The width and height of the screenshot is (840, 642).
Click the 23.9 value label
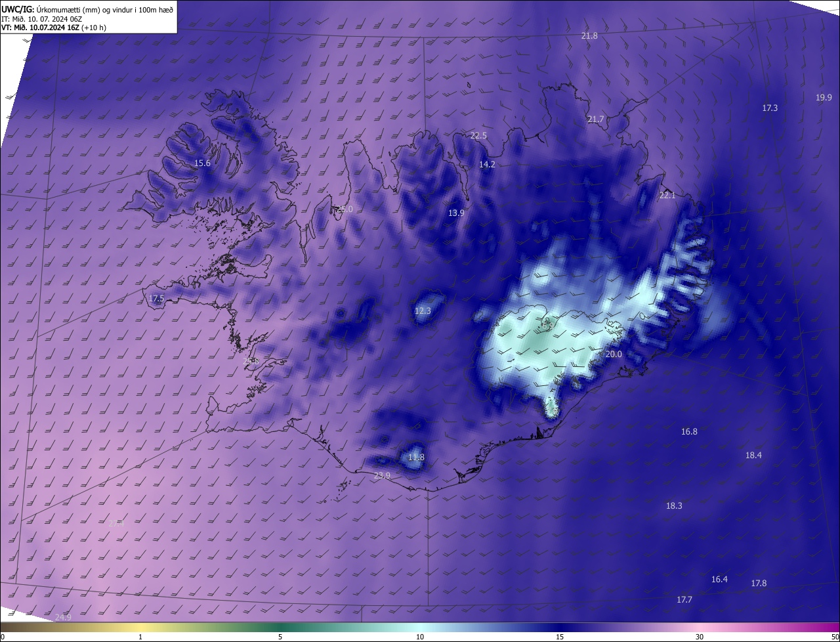click(x=382, y=475)
